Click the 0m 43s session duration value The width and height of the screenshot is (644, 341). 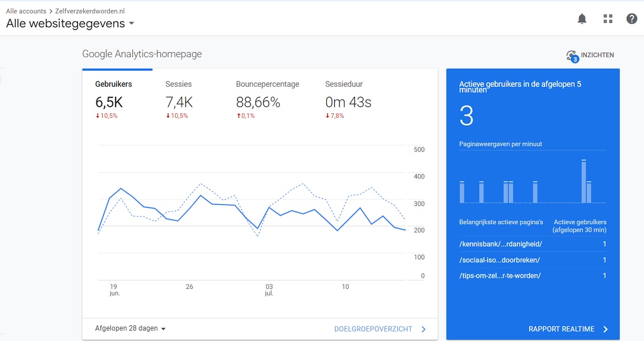click(348, 102)
